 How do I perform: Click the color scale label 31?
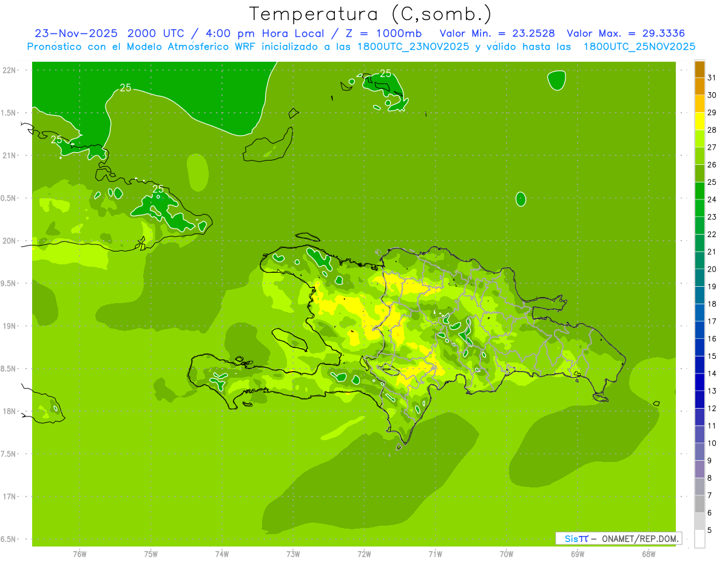pyautogui.click(x=712, y=78)
